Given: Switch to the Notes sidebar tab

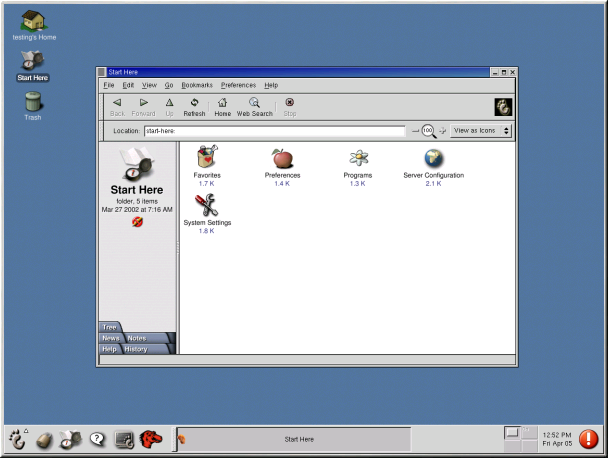Looking at the screenshot, I should click(x=137, y=338).
